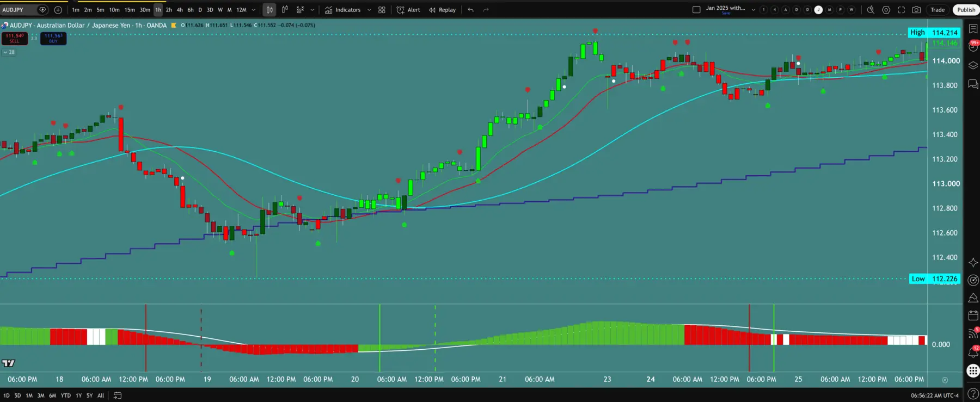The height and width of the screenshot is (402, 980).
Task: Toggle the W quick-access circle
Action: click(852, 10)
